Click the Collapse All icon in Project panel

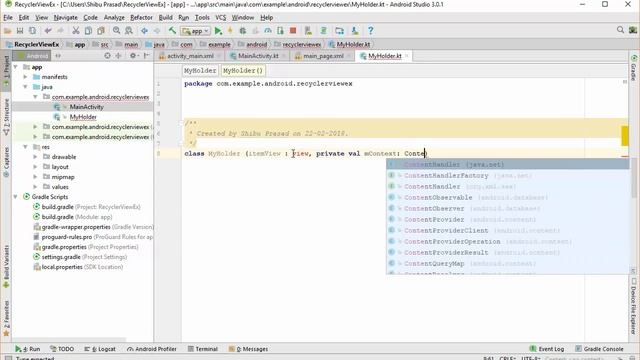[x=118, y=56]
